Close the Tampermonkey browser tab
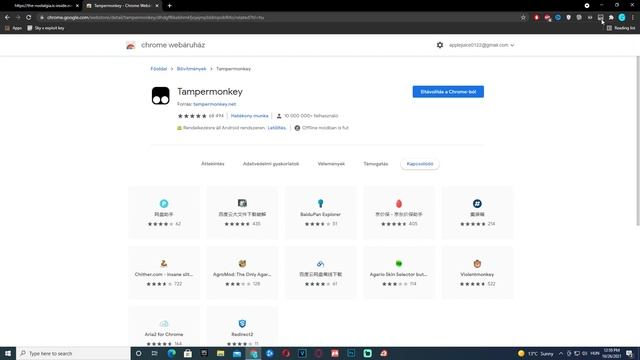640x360 pixels. [x=157, y=6]
